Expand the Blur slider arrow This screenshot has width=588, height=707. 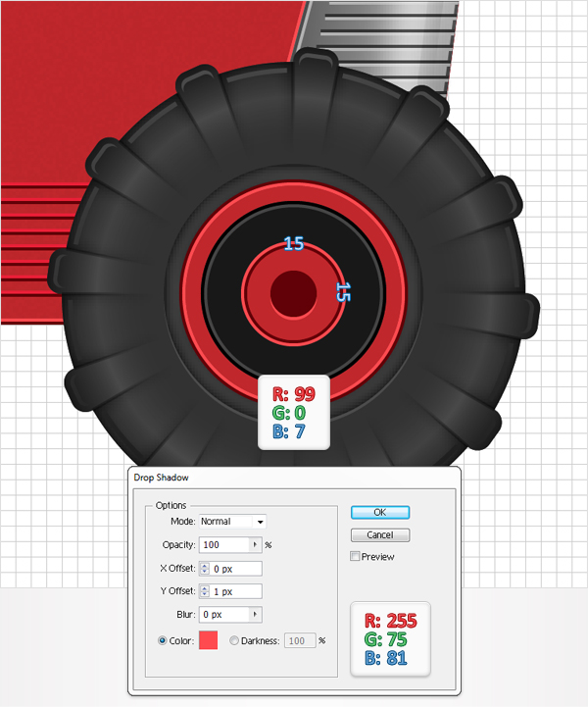(x=256, y=614)
